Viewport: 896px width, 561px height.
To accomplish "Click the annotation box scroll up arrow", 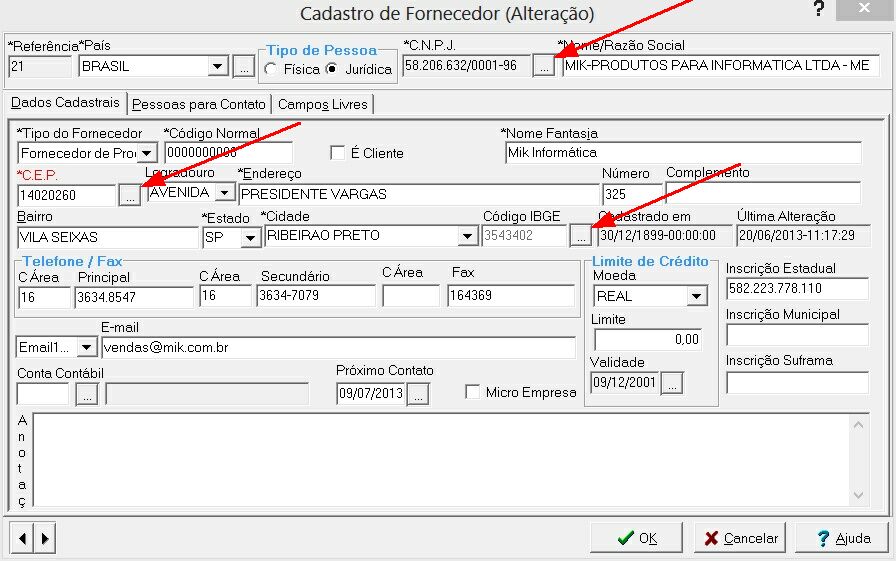I will pos(858,424).
